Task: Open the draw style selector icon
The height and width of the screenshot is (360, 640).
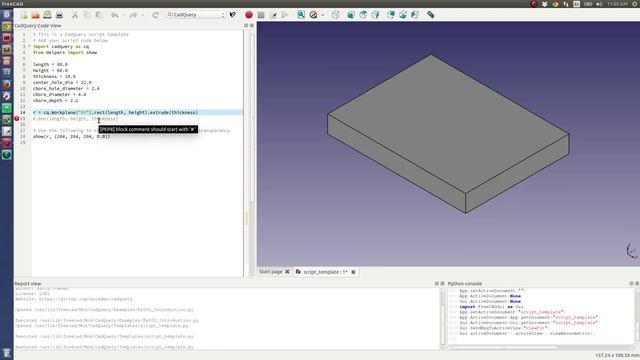Action: [313, 15]
